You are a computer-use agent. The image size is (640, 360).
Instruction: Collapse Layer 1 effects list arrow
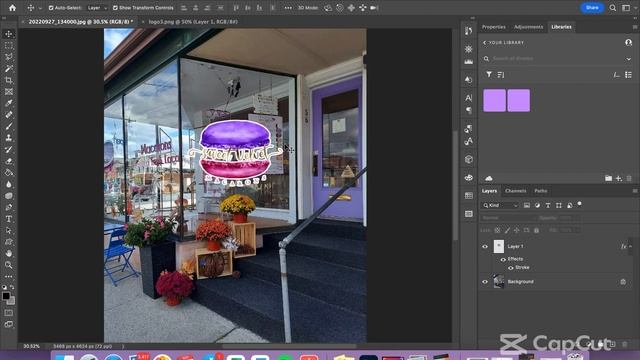[x=631, y=247]
